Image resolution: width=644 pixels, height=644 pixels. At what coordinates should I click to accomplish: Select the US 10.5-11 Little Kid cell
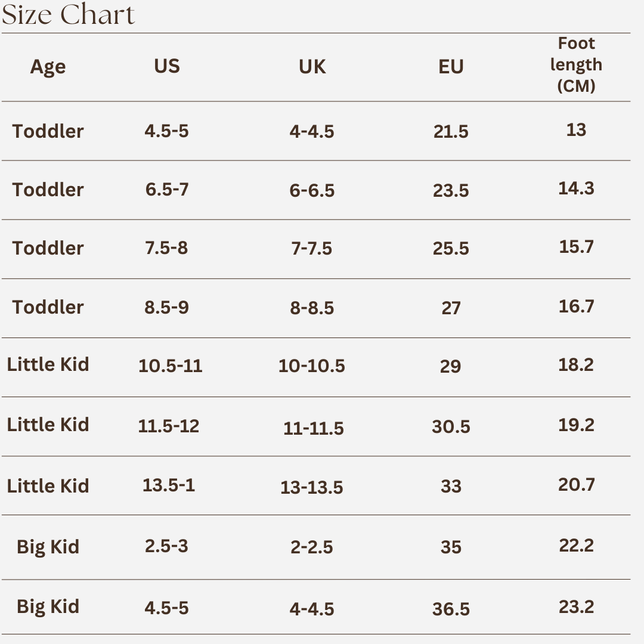click(x=171, y=366)
